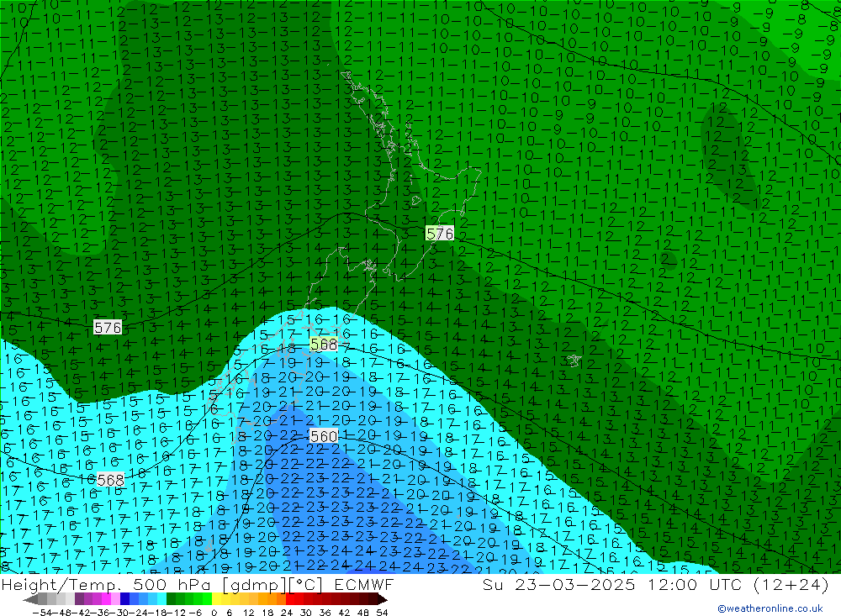841x616 pixels.
Task: Click the '[gdmp]' unit text in title
Action: [254, 584]
